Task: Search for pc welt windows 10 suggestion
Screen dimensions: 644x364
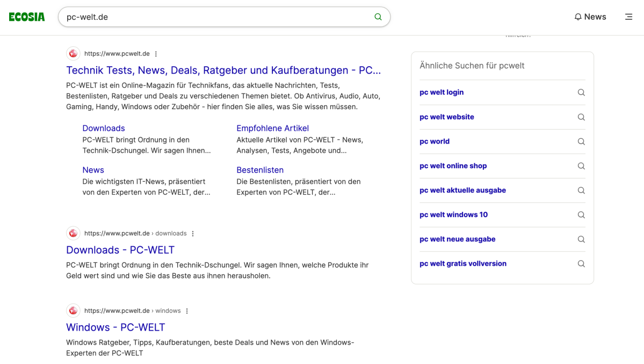Action: click(454, 215)
